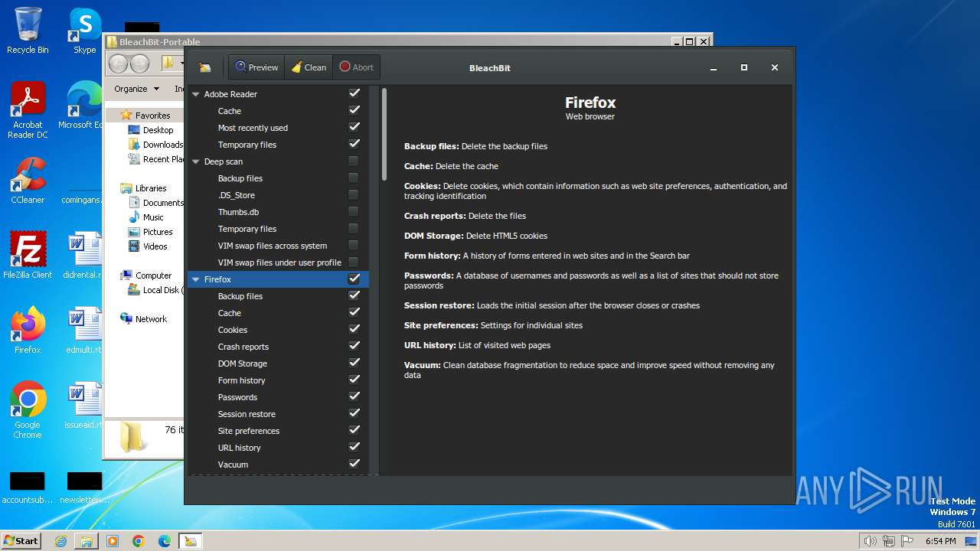
Task: Click Explorer back navigation button
Action: (x=118, y=64)
